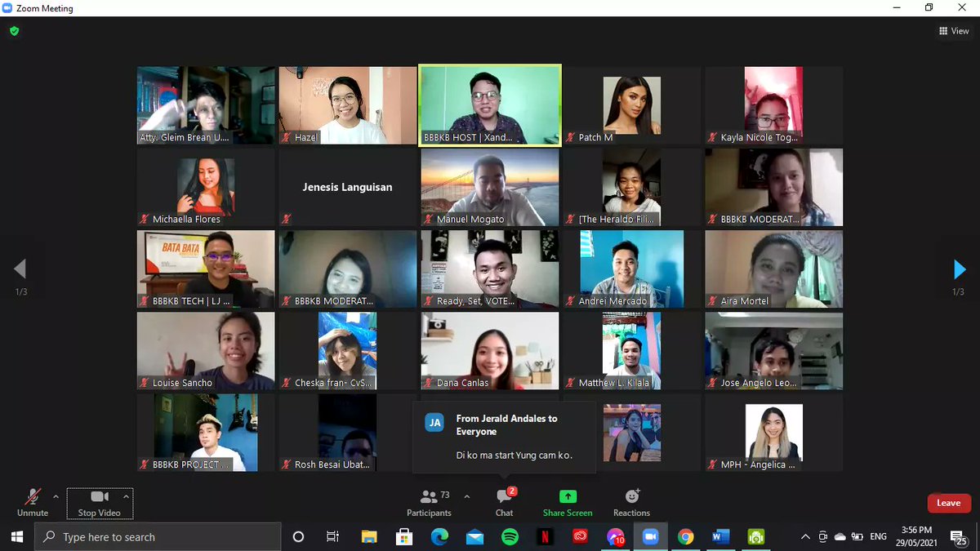Open OneDrive cloud tray icon
980x551 pixels.
(840, 536)
